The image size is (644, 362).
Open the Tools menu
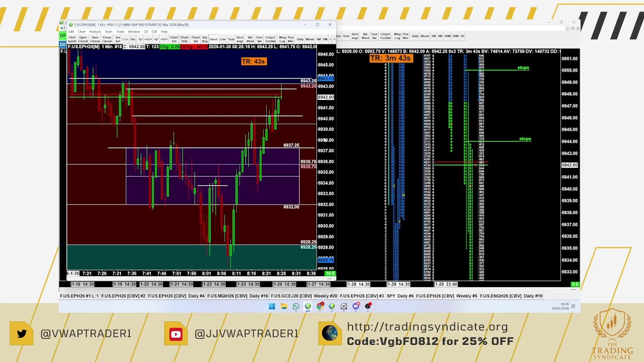109,32
